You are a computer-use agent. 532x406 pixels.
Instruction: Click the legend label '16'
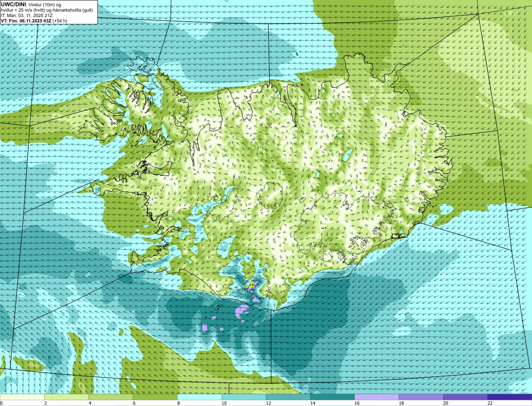357,403
